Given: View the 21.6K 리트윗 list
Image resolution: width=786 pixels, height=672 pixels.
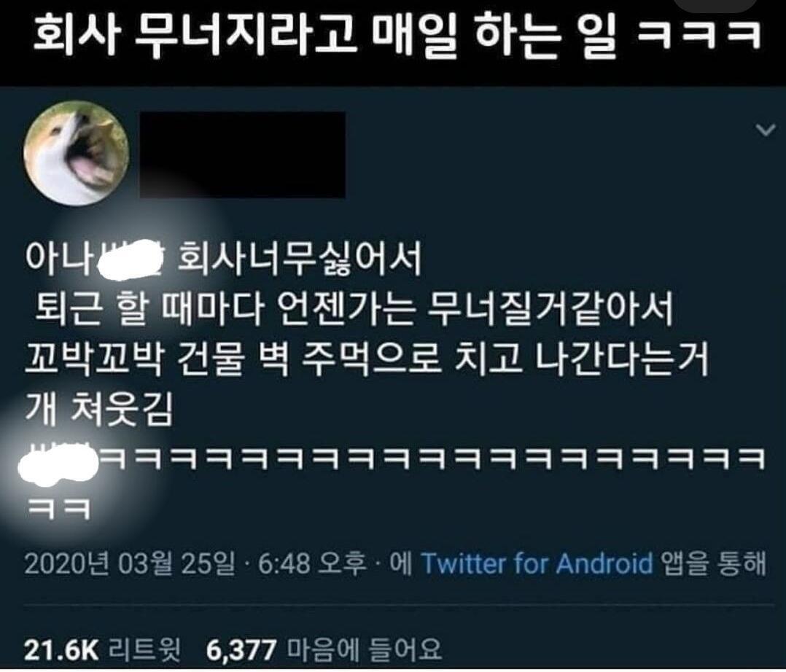Looking at the screenshot, I should click(102, 650).
